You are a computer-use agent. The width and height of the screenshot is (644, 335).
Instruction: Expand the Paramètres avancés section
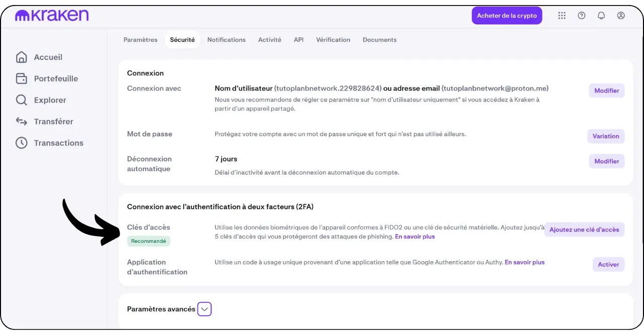click(x=204, y=309)
